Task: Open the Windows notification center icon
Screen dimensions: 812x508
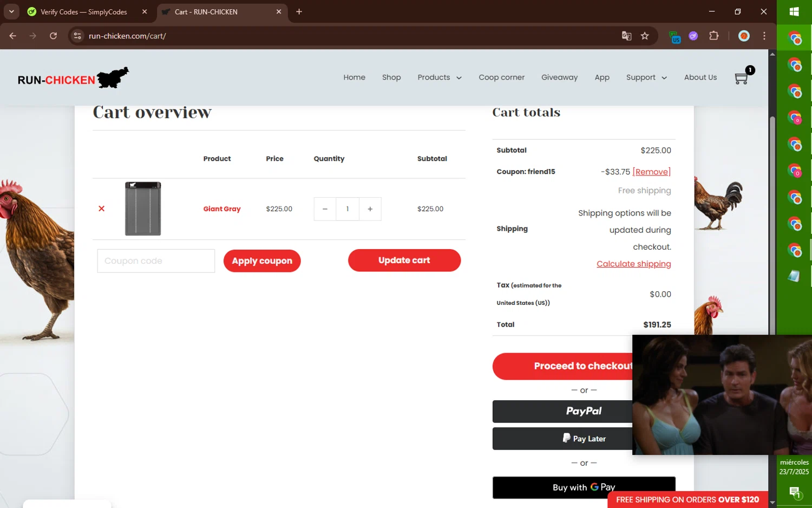Action: pos(794,492)
